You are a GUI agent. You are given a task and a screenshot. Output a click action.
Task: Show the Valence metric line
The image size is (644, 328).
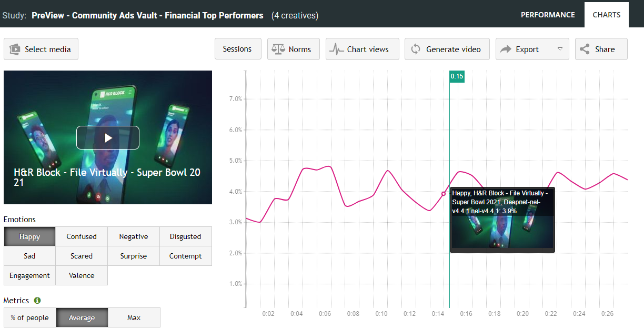tap(82, 275)
